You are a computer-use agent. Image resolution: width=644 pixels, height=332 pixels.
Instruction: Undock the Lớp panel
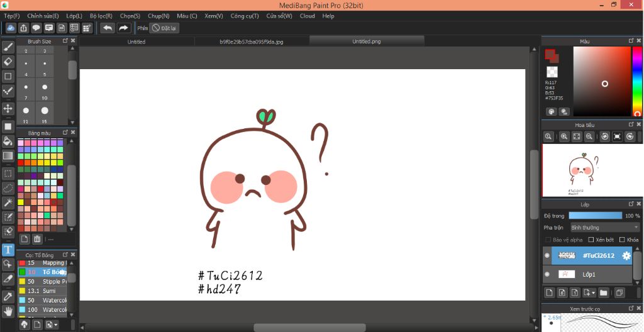(631, 204)
